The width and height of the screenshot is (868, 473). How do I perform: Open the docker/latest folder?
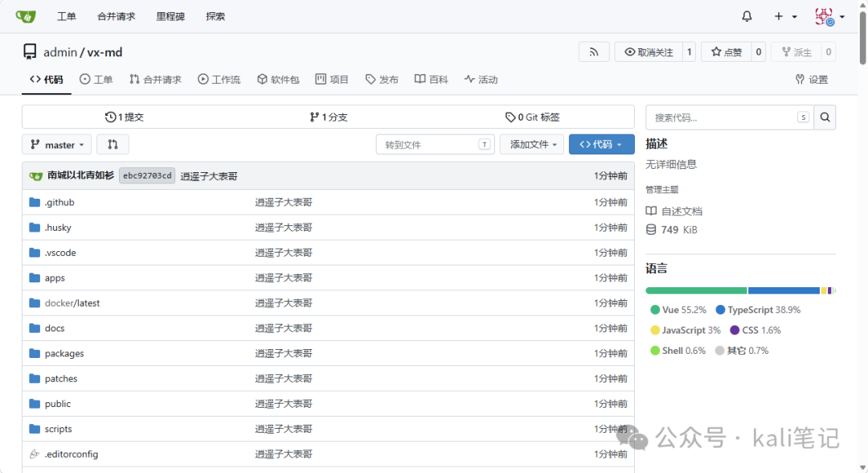point(72,303)
